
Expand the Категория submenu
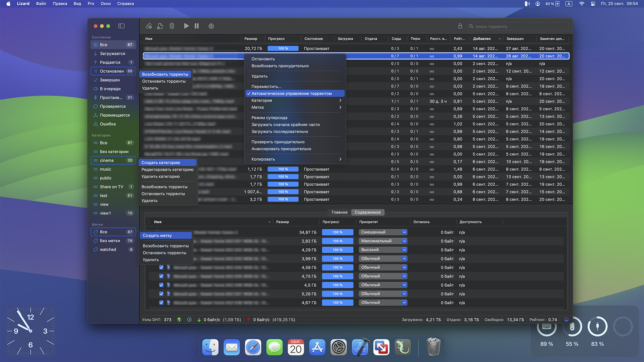pos(295,100)
